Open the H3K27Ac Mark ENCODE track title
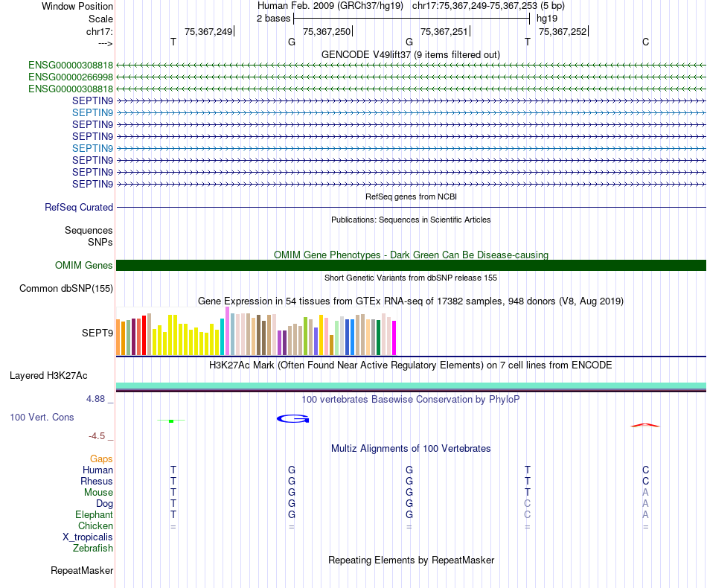707x588 pixels. [x=411, y=365]
